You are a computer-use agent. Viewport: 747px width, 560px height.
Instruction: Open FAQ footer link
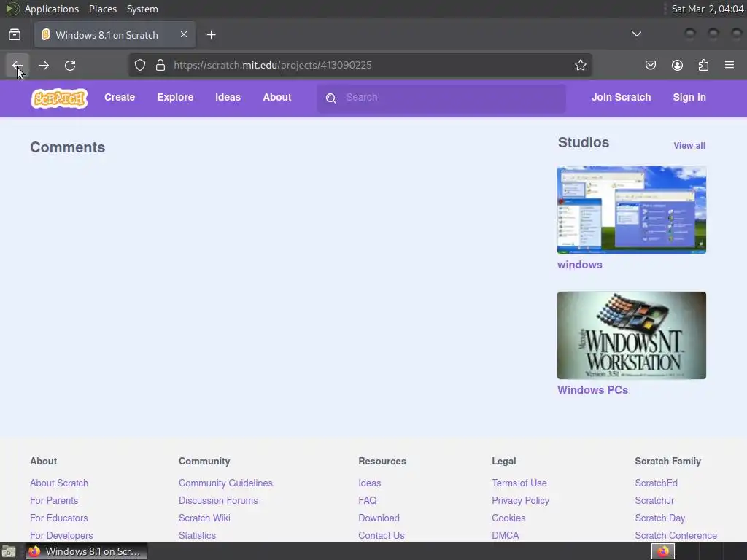368,500
